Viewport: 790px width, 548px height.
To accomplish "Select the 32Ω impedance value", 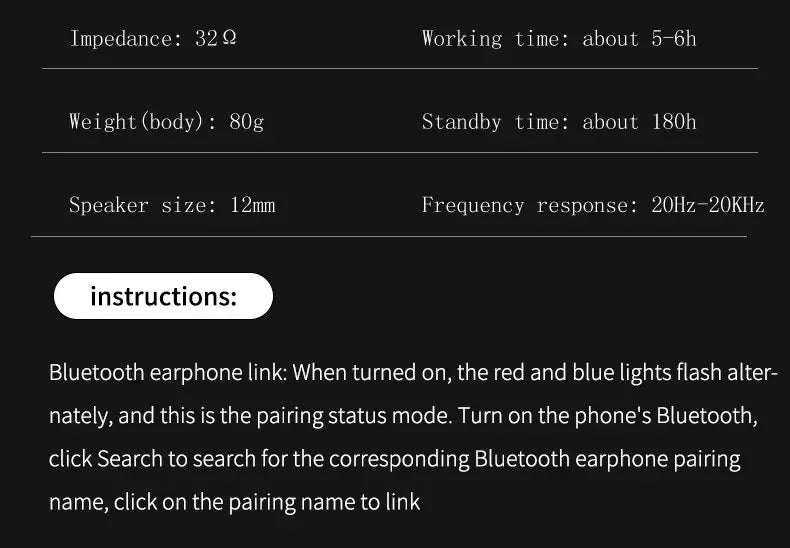I will pyautogui.click(x=216, y=39).
